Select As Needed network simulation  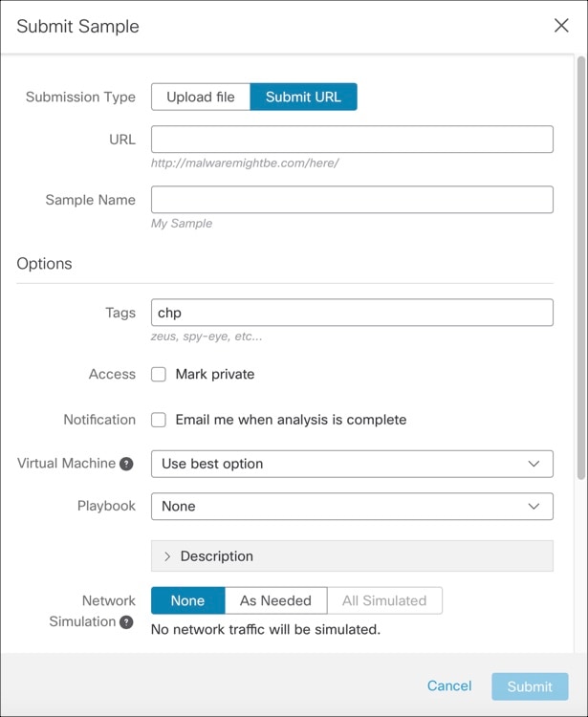point(275,600)
